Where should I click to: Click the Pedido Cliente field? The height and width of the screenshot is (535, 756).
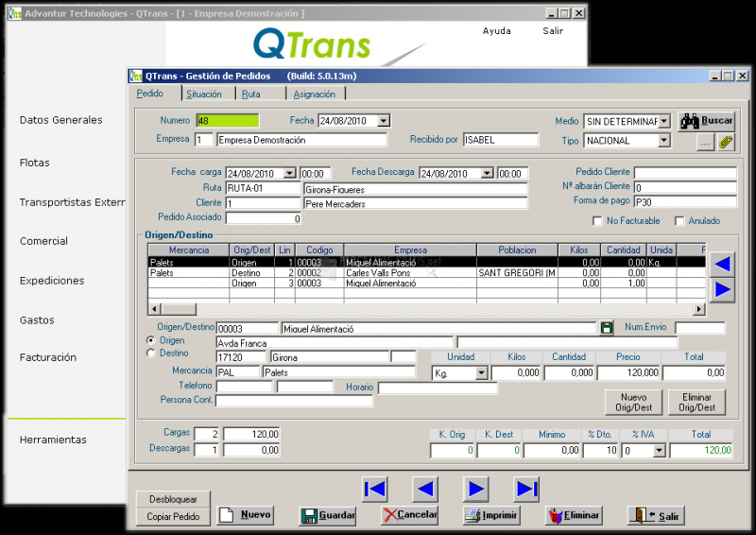point(685,173)
